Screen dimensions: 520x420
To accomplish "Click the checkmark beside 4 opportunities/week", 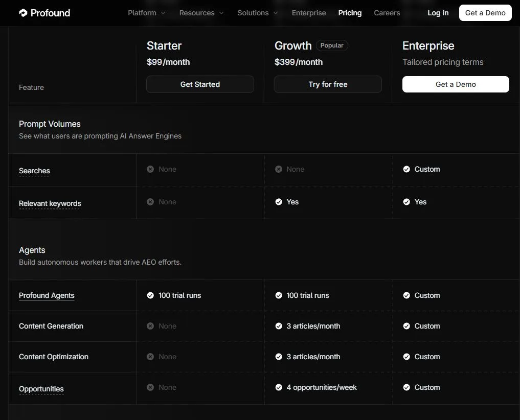I will coord(279,387).
